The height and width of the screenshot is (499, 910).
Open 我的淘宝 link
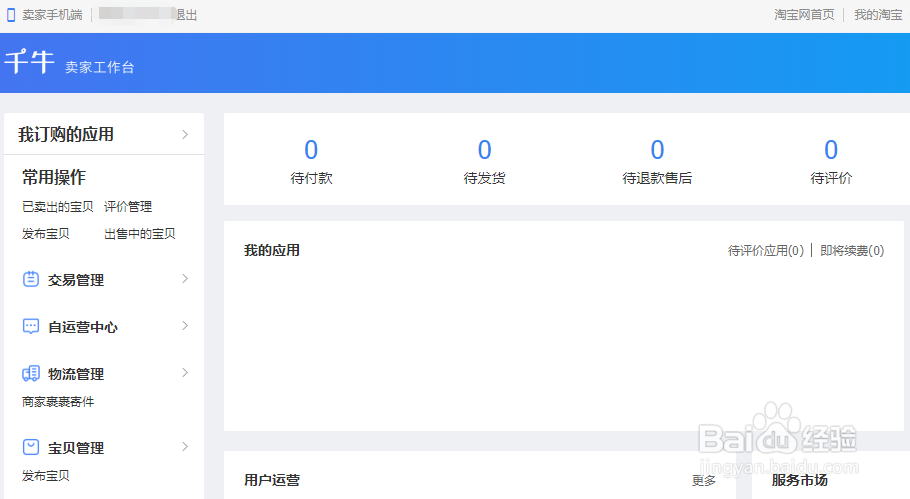click(x=878, y=15)
